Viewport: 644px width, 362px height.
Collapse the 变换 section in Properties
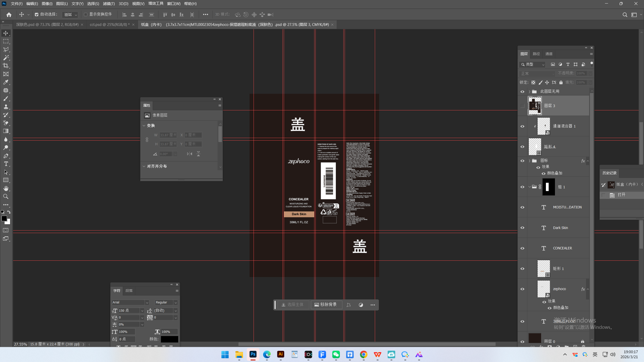144,125
